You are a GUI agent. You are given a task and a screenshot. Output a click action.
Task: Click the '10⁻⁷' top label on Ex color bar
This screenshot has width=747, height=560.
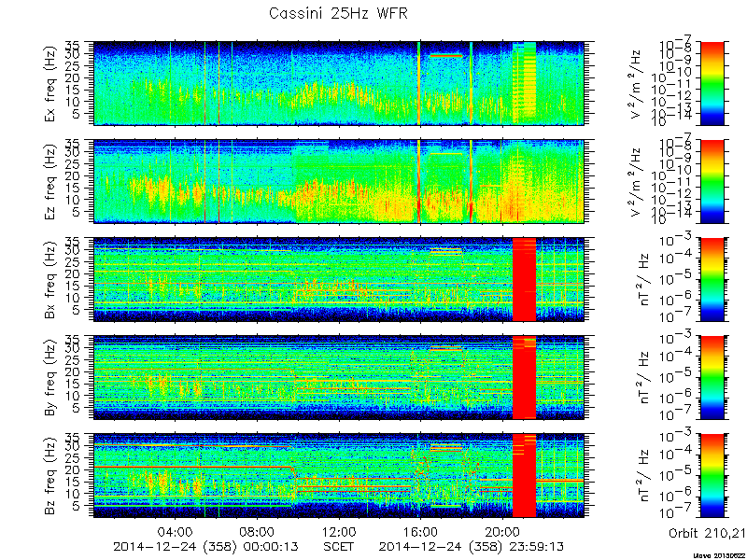tap(675, 45)
